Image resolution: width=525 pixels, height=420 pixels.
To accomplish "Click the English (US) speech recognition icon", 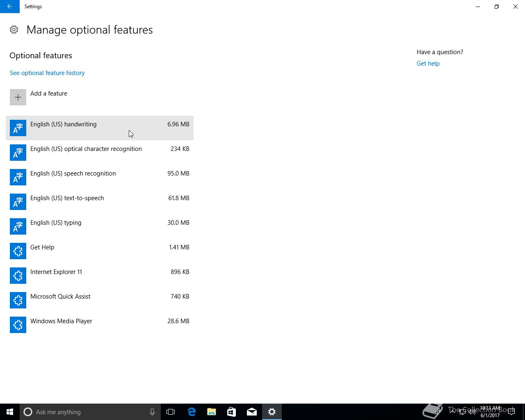I will point(18,177).
